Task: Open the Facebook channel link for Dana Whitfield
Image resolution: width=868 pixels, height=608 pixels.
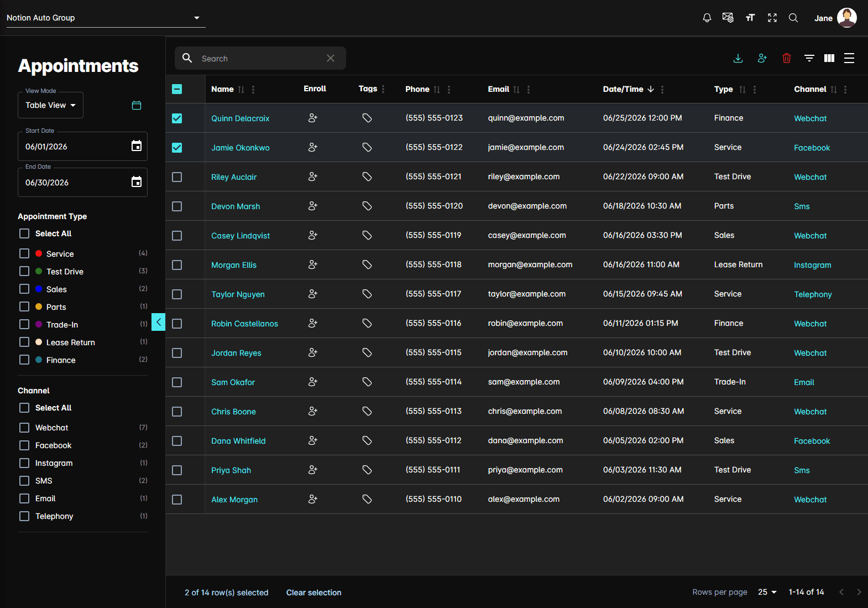Action: (812, 441)
